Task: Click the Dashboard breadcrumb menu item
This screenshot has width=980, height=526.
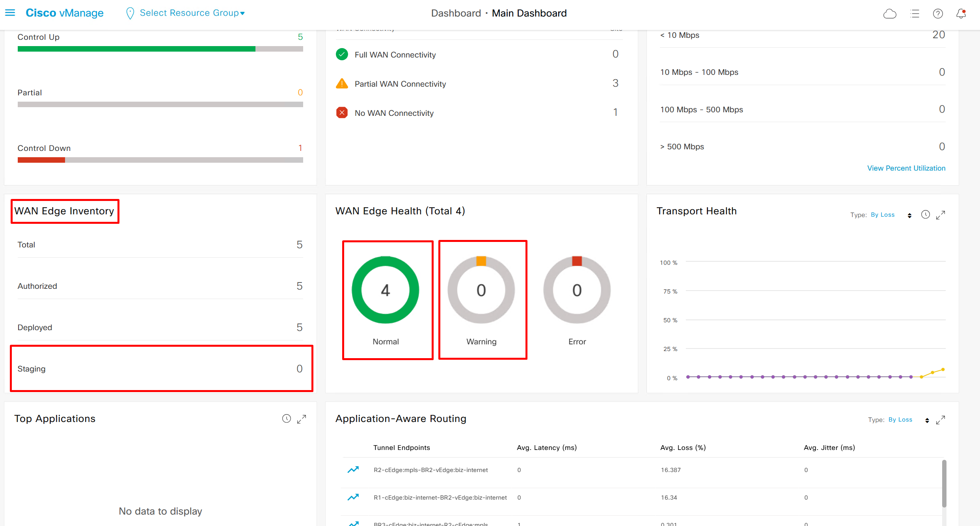Action: (456, 13)
